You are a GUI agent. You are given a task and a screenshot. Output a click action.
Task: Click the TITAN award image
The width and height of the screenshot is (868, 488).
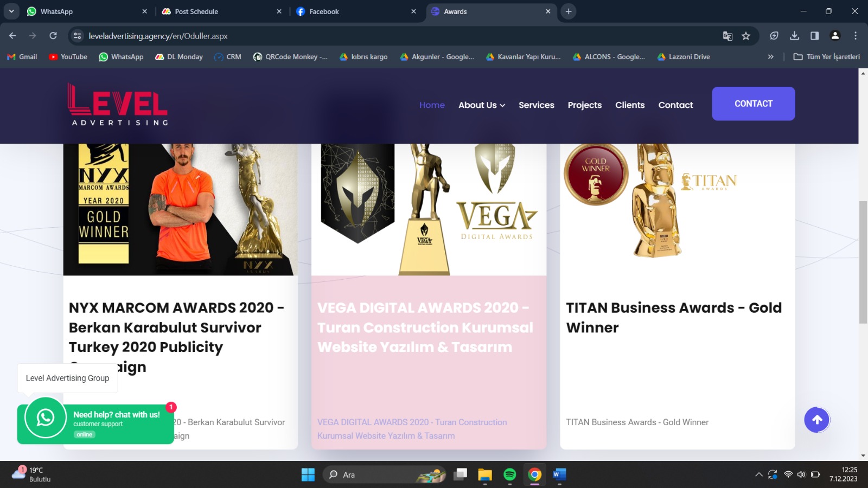pyautogui.click(x=678, y=209)
